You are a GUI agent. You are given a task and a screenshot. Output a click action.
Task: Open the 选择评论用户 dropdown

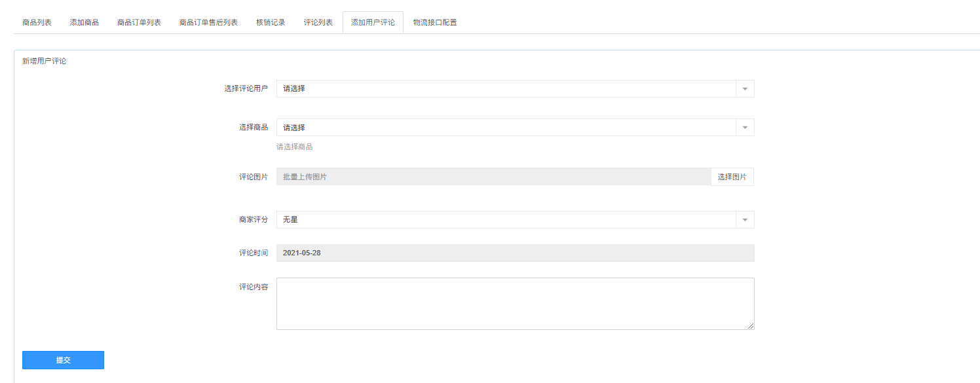[x=515, y=88]
